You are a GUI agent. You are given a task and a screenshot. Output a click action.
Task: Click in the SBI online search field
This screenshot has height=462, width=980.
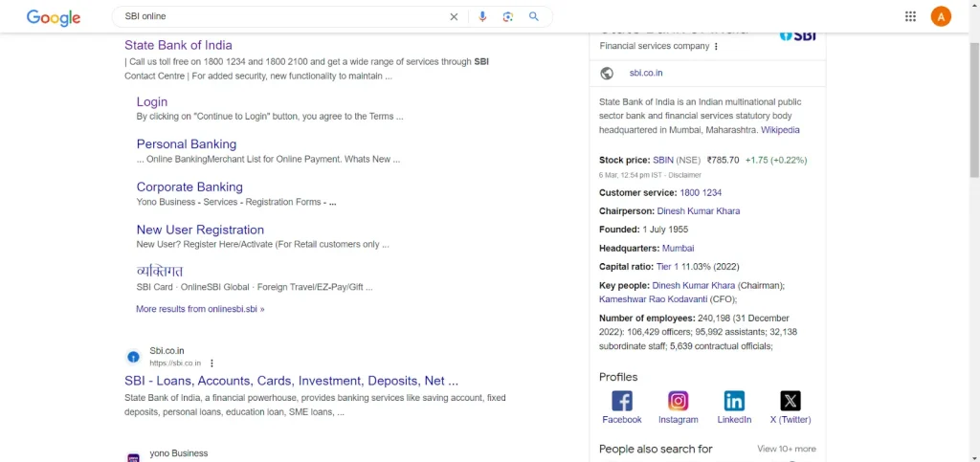tap(281, 17)
